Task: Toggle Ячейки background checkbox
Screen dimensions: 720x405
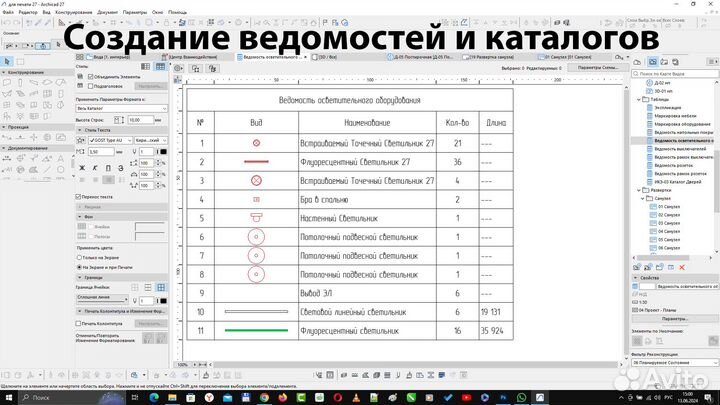Action: coord(91,227)
